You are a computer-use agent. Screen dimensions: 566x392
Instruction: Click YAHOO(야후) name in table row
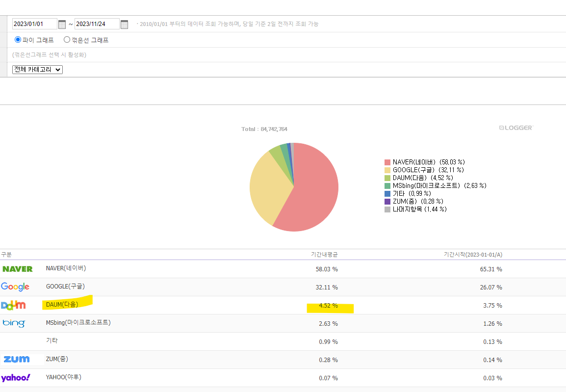[x=64, y=377]
